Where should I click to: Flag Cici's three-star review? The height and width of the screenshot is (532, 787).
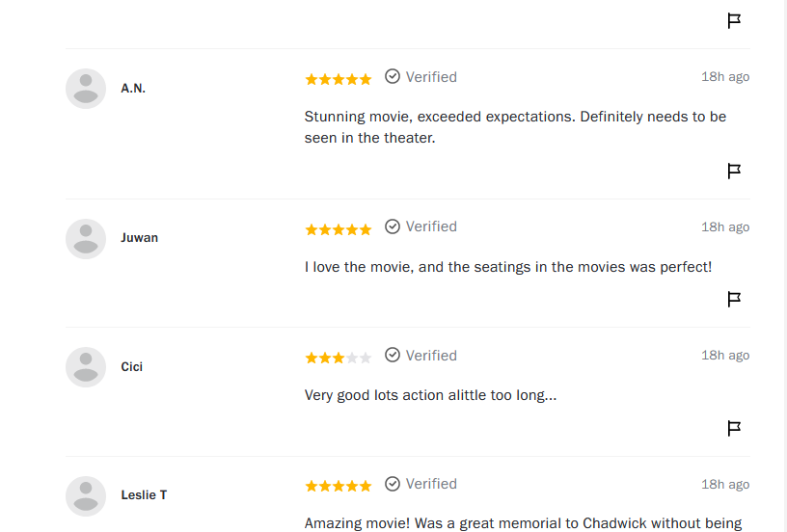coord(734,428)
